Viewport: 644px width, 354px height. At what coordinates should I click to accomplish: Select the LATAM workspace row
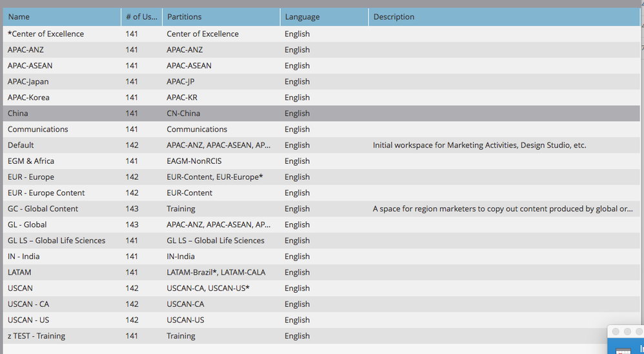pyautogui.click(x=321, y=272)
